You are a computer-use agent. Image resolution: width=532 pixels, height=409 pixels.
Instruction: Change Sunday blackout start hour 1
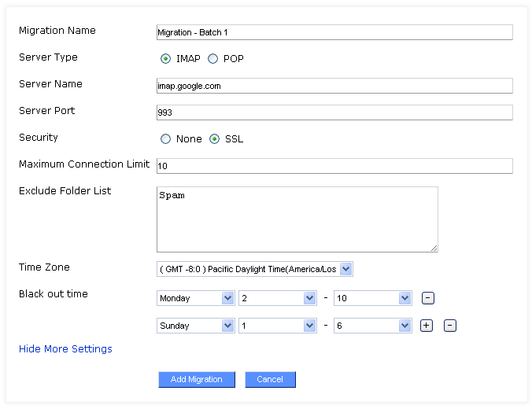(x=278, y=326)
